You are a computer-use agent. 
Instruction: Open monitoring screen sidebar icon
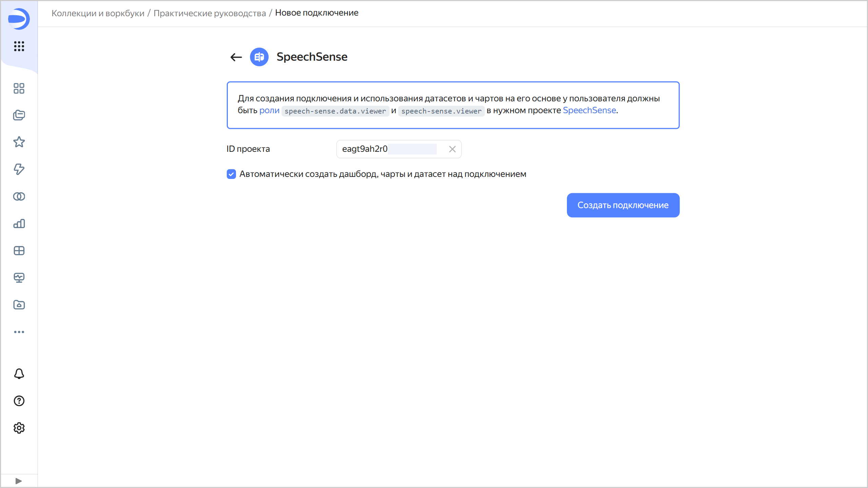click(x=19, y=278)
